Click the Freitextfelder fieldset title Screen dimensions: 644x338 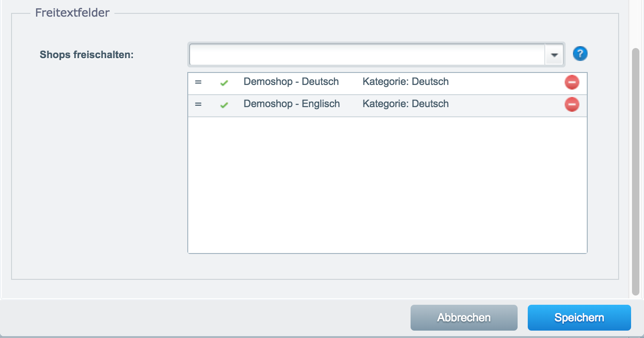click(72, 12)
